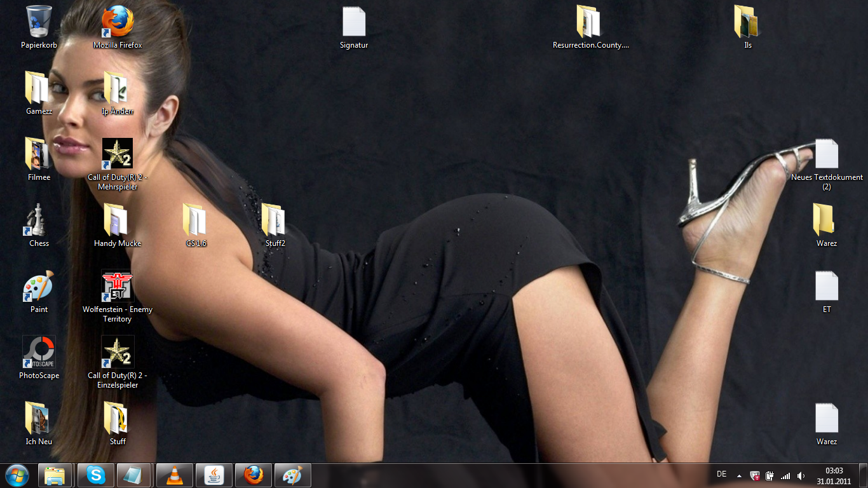Launch VLC media player from the taskbar

175,475
